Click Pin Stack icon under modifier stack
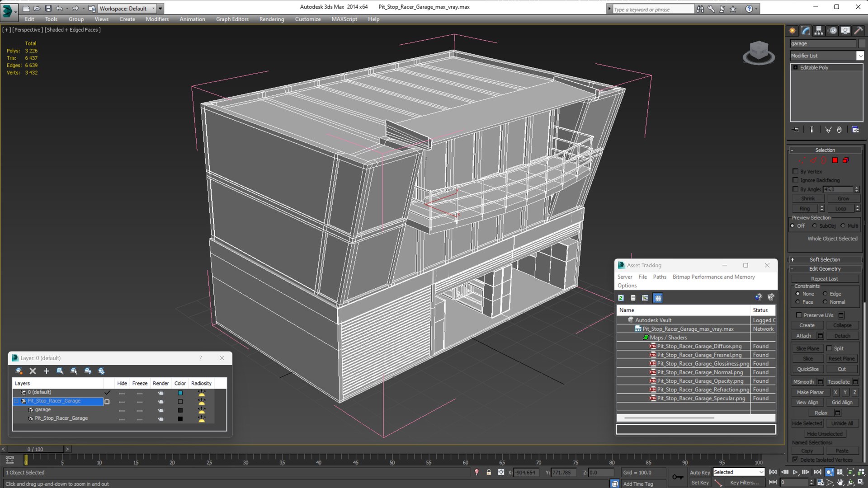The height and width of the screenshot is (488, 868). (x=796, y=130)
